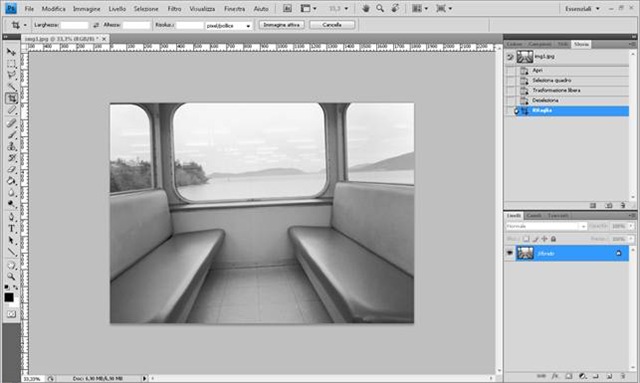Click the Immagine attiva button
The height and width of the screenshot is (383, 640).
coord(281,25)
